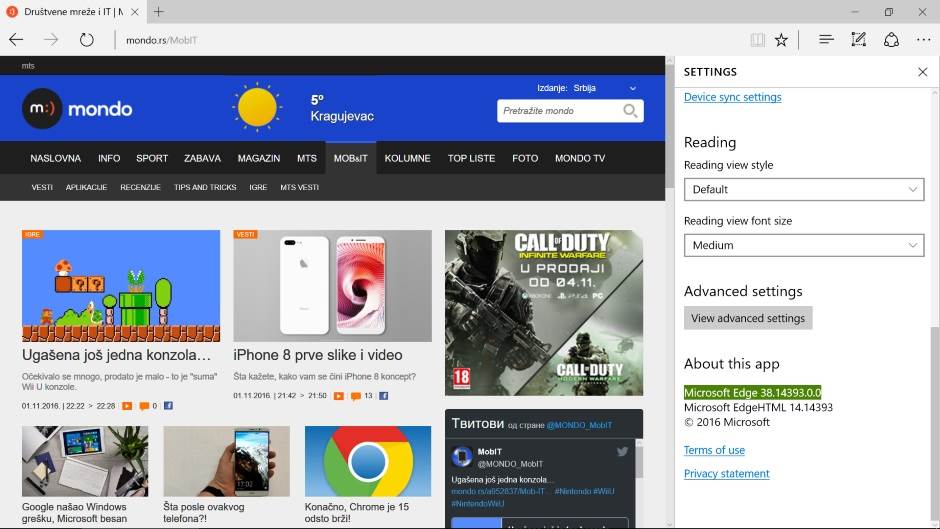This screenshot has height=529, width=940.
Task: Open the Hub lines icon
Action: point(826,40)
